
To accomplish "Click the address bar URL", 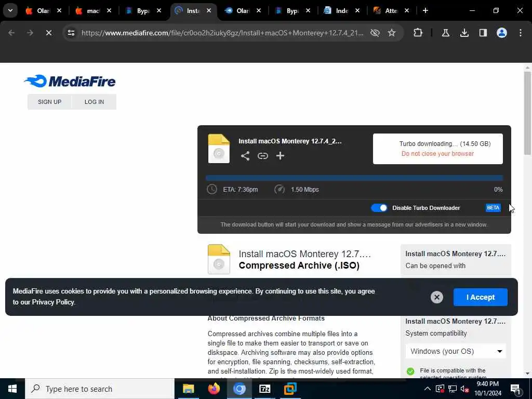I will point(222,33).
